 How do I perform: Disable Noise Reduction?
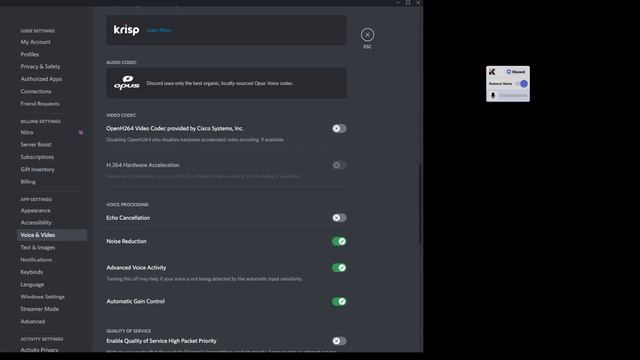339,242
